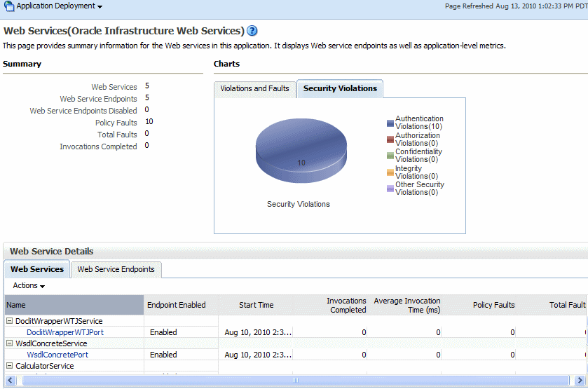588x389 pixels.
Task: Click the horizontal scrollbar thumb of the table
Action: (x=296, y=381)
